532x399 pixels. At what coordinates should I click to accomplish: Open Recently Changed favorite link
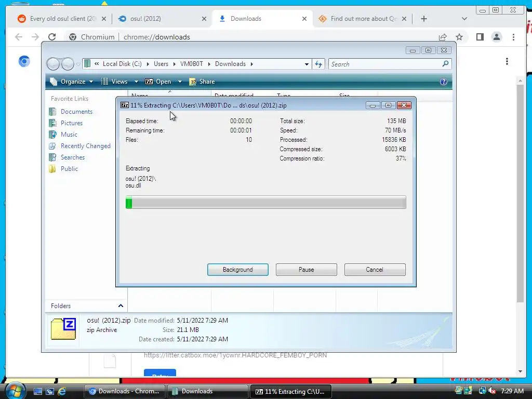86,146
